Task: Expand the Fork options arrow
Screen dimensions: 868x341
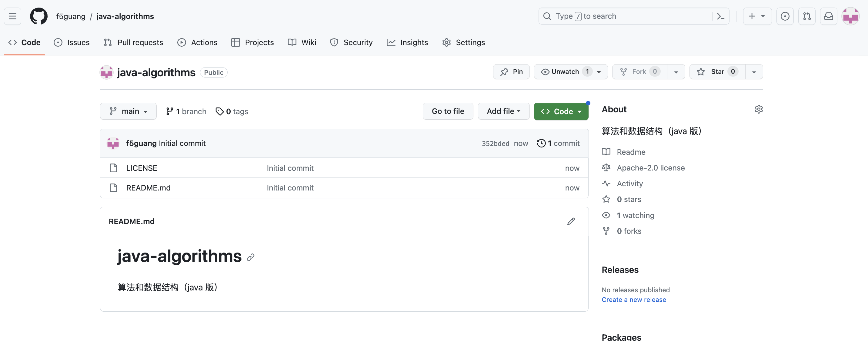Action: (x=676, y=72)
